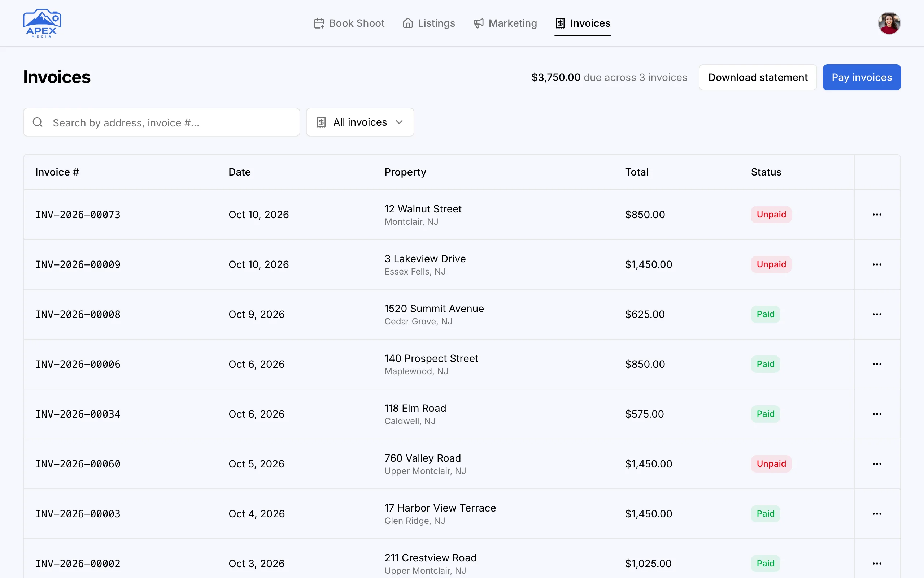Click the Property column header
This screenshot has height=578, width=924.
(405, 172)
